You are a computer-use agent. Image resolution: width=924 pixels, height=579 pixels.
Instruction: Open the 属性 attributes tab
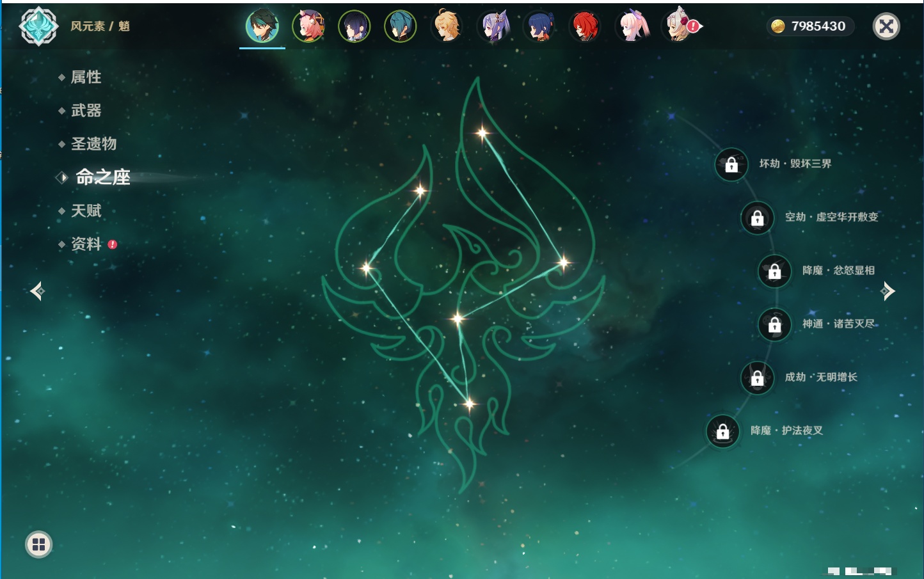click(86, 77)
